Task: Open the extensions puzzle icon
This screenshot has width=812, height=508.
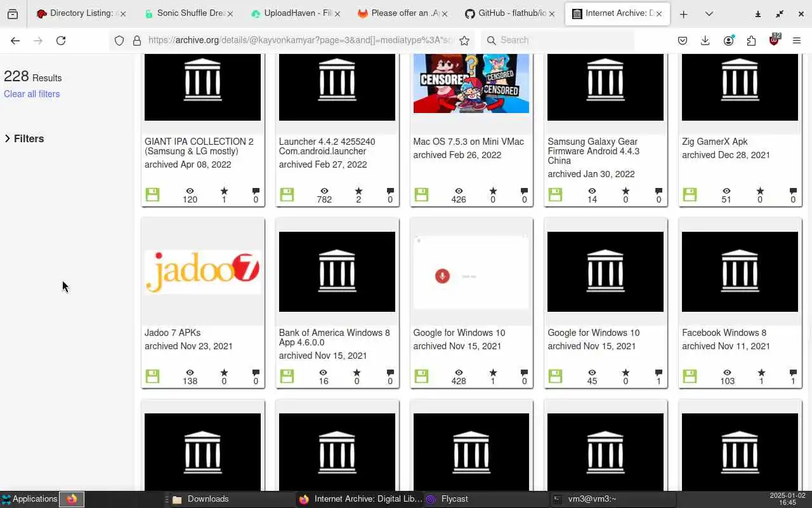Action: pyautogui.click(x=751, y=40)
